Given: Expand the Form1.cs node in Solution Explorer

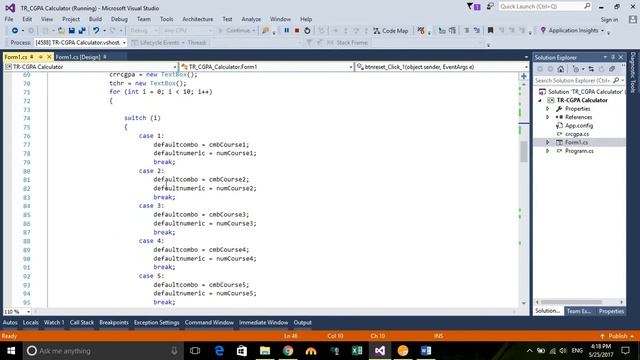Looking at the screenshot, I should [548, 142].
